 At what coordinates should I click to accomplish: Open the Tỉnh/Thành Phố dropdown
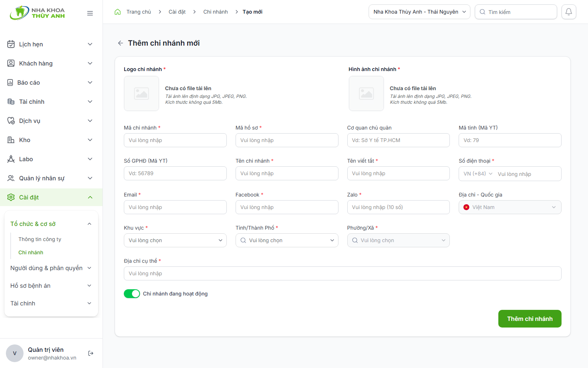pos(287,240)
